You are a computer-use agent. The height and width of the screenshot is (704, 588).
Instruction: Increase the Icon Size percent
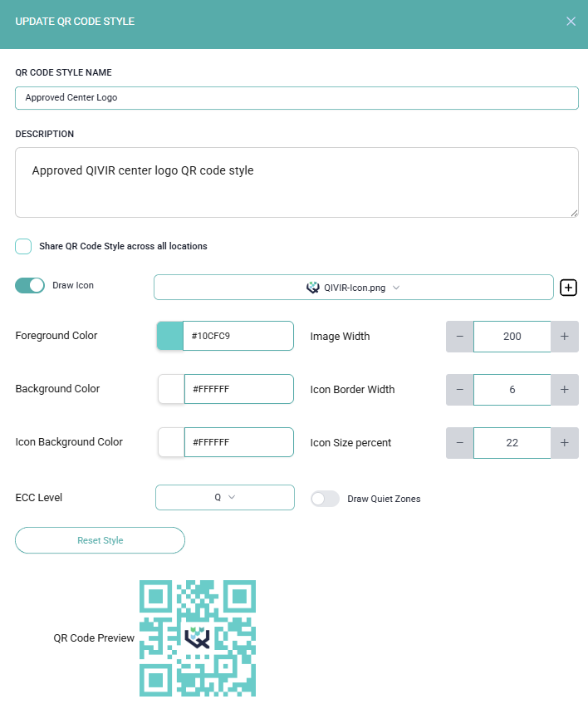pos(565,443)
